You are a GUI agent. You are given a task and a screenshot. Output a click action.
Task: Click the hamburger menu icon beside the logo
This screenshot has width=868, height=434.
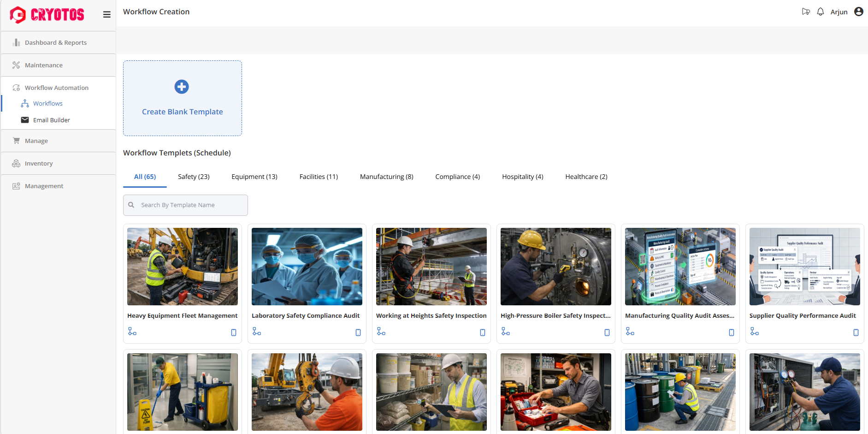(106, 15)
